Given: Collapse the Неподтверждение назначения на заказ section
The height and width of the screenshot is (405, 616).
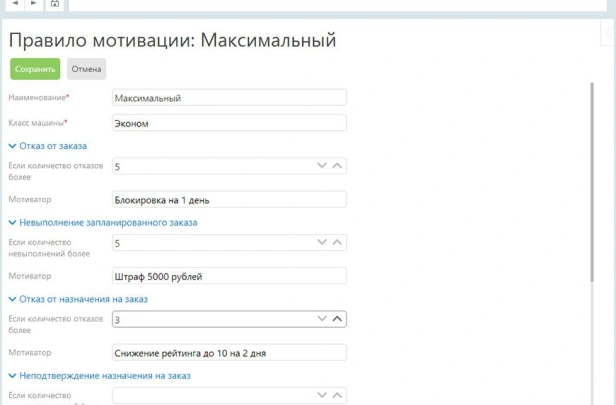Looking at the screenshot, I should [12, 376].
